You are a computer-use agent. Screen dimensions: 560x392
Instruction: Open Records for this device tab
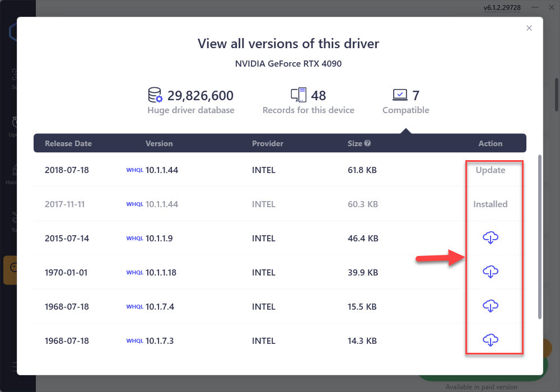click(x=308, y=101)
